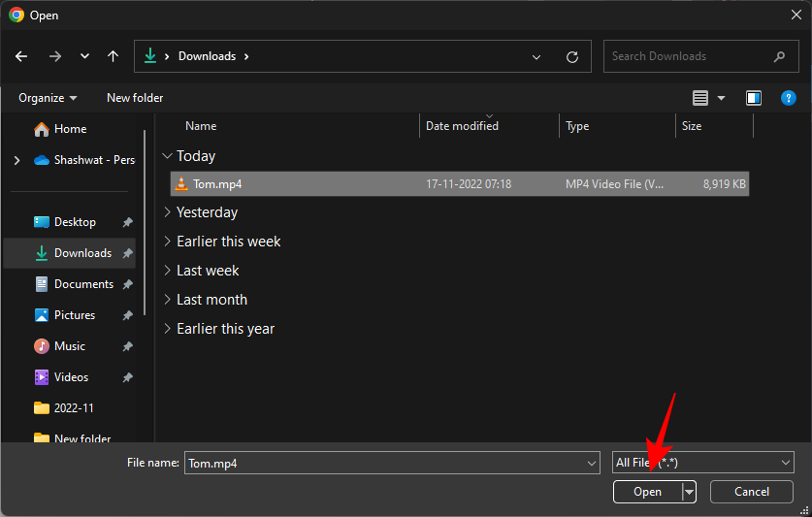Open the Organize menu

[47, 98]
